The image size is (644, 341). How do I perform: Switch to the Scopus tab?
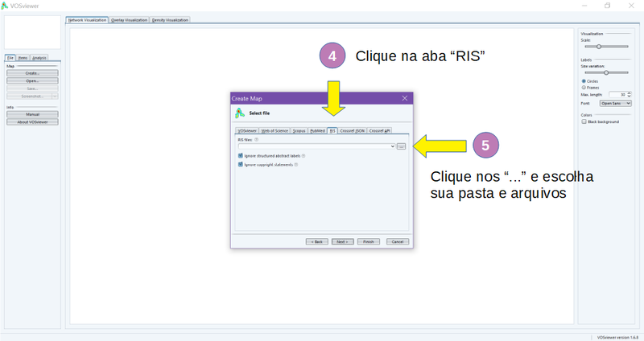299,130
